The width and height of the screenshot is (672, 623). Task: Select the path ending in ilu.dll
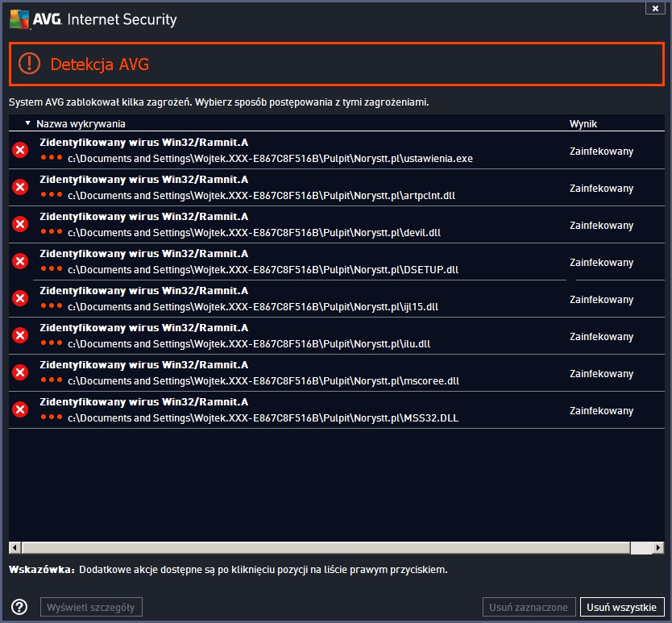tap(249, 344)
